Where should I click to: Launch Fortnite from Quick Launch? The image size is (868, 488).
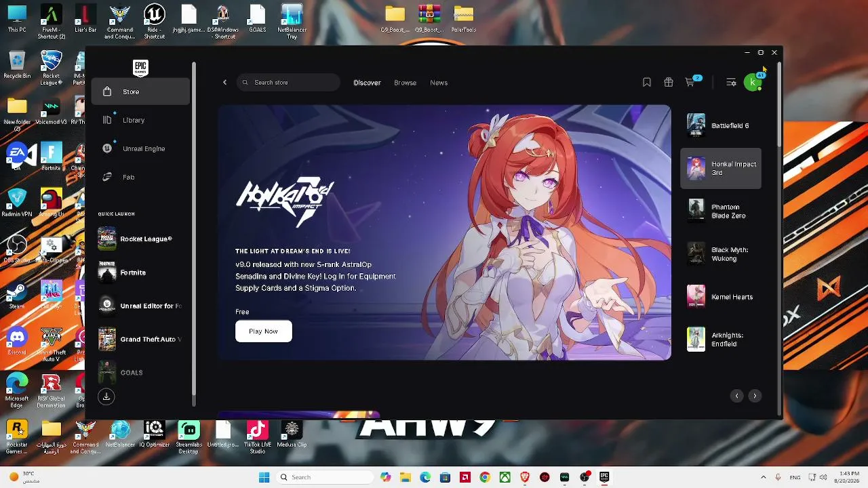click(x=140, y=272)
